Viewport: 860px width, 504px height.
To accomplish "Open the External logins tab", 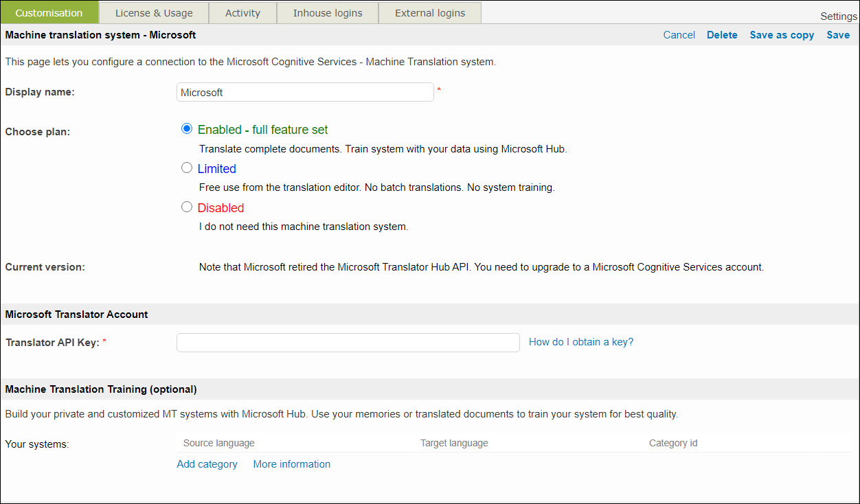I will 429,12.
